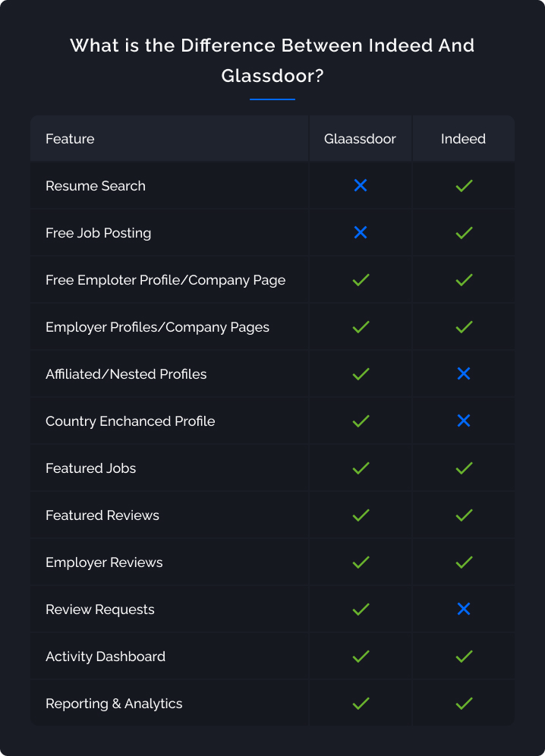The height and width of the screenshot is (756, 545).
Task: Click Indeed checkmark for Featured Reviews
Action: pos(464,515)
